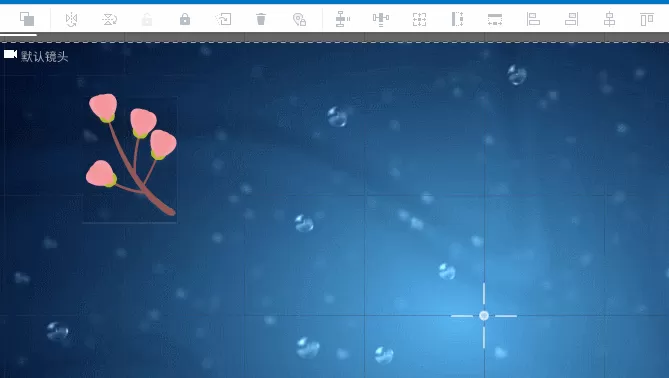Image resolution: width=669 pixels, height=378 pixels.
Task: Click the match same height icon
Action: coord(457,19)
